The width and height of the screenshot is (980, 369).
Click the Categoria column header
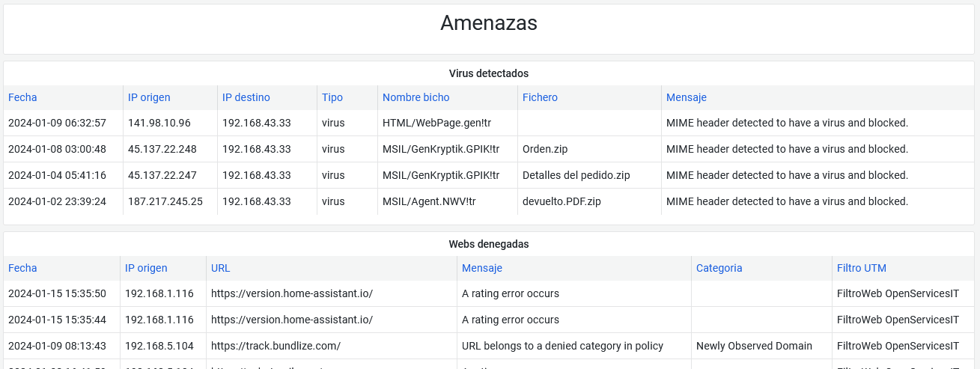coord(719,268)
